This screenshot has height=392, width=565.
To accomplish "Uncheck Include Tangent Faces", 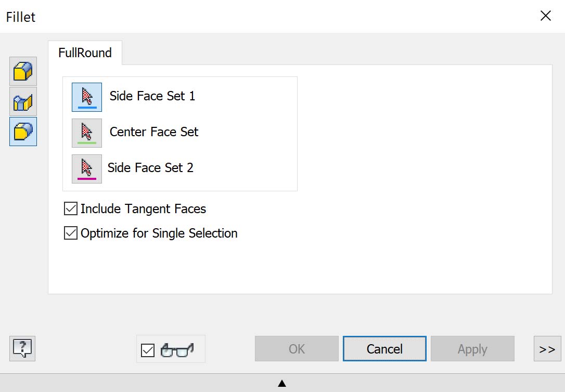I will 70,209.
